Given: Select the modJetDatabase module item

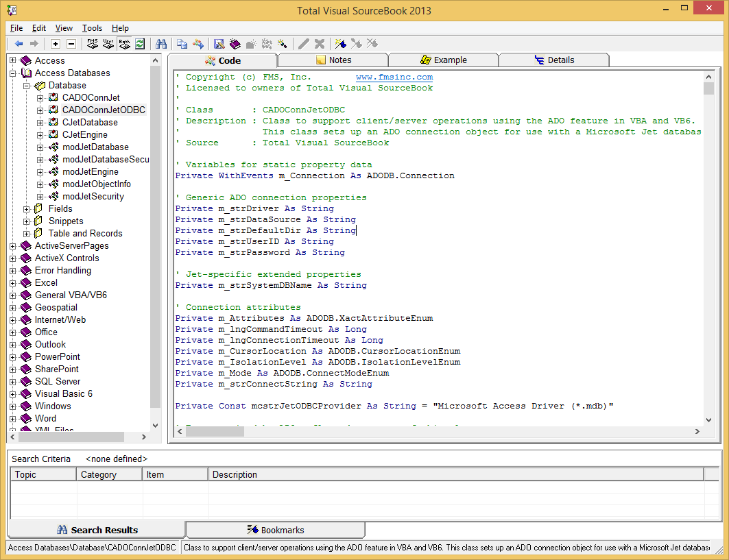Looking at the screenshot, I should tap(95, 147).
